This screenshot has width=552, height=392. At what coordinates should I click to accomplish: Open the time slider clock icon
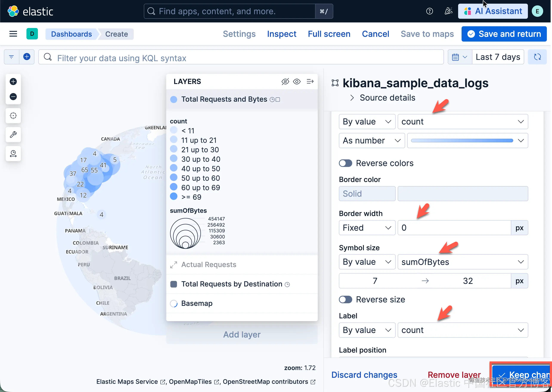tap(13, 154)
